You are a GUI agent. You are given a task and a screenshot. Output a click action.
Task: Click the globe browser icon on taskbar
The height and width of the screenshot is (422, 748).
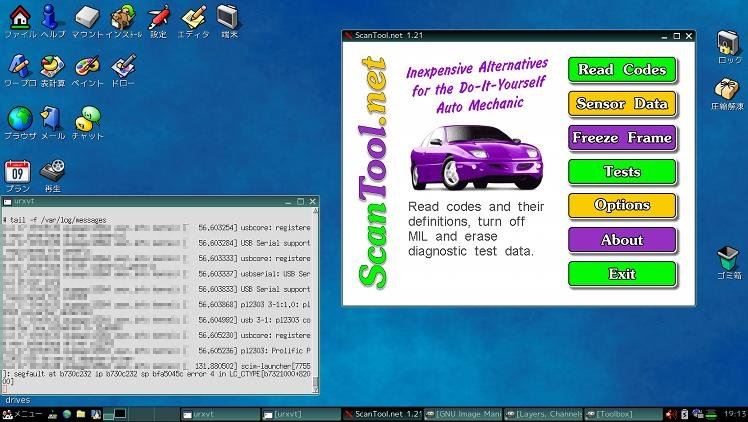coord(67,414)
